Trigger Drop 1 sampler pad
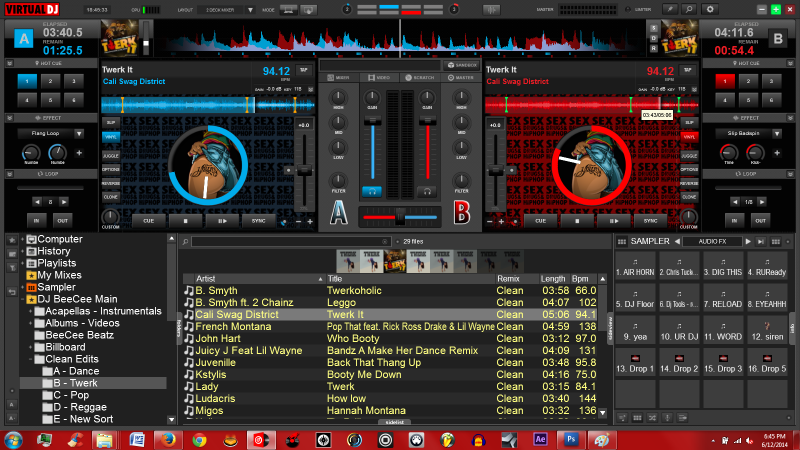The width and height of the screenshot is (800, 450). 635,363
